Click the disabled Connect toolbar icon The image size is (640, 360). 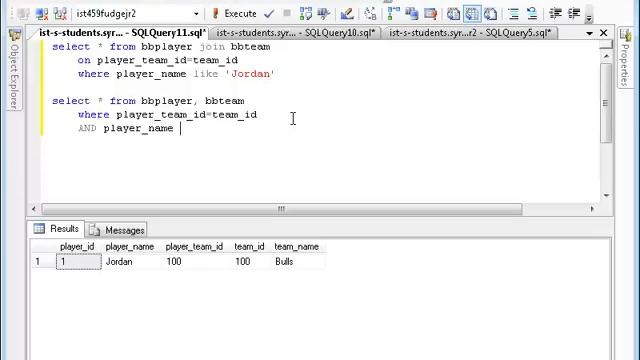23,14
